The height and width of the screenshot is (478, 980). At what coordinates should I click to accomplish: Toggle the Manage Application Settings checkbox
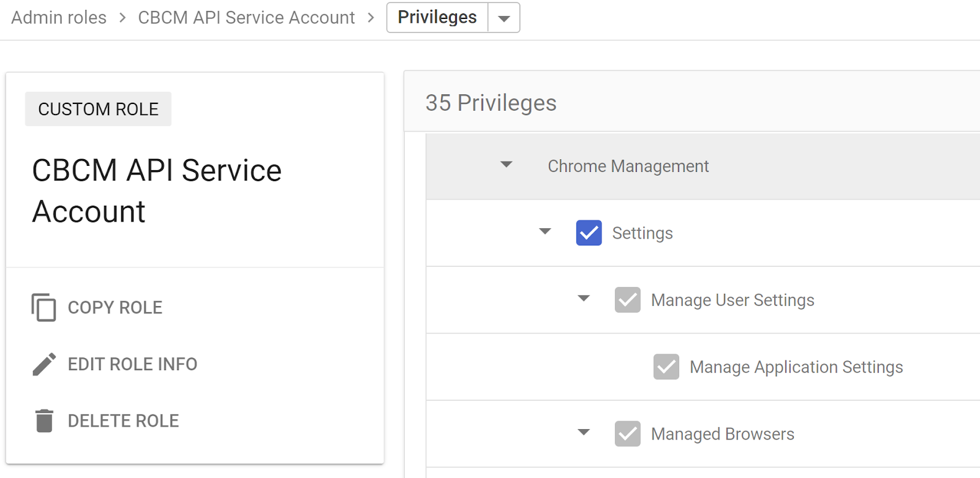pyautogui.click(x=666, y=367)
